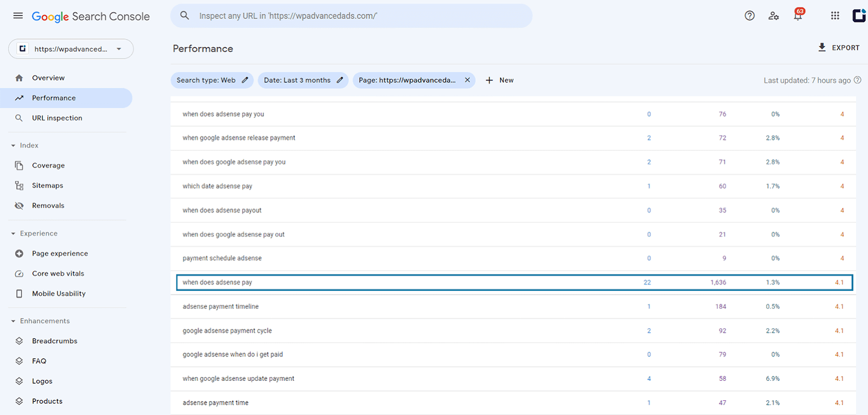Click the Coverage pages icon

click(x=20, y=165)
